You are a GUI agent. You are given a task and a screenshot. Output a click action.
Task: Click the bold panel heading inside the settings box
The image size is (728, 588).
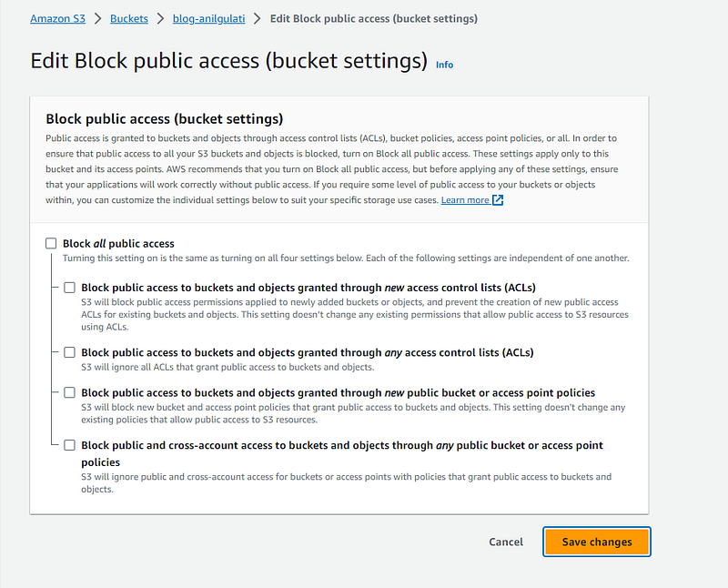[x=164, y=118]
